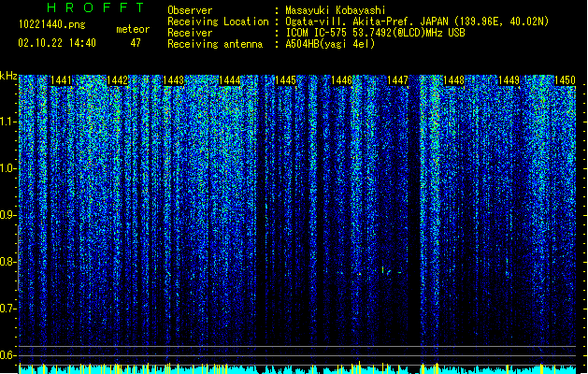588x374 pixels.
Task: Click the 0.8 kHz axis label
Action: [8, 262]
